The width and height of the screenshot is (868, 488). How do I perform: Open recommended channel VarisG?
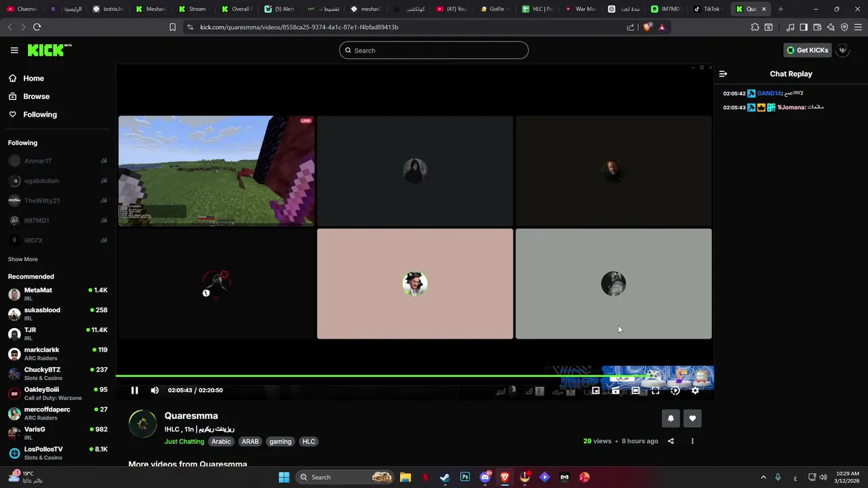pyautogui.click(x=58, y=433)
